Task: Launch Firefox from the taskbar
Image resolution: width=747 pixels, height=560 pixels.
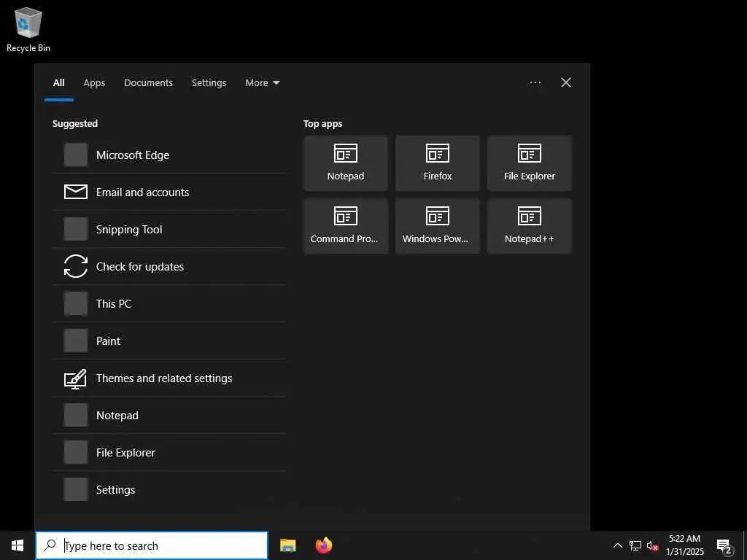Action: click(x=324, y=545)
